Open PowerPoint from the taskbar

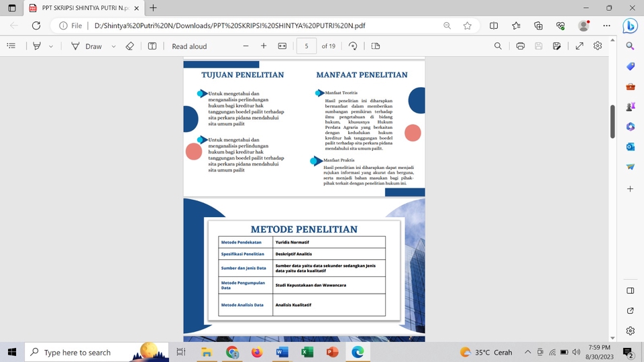click(332, 352)
